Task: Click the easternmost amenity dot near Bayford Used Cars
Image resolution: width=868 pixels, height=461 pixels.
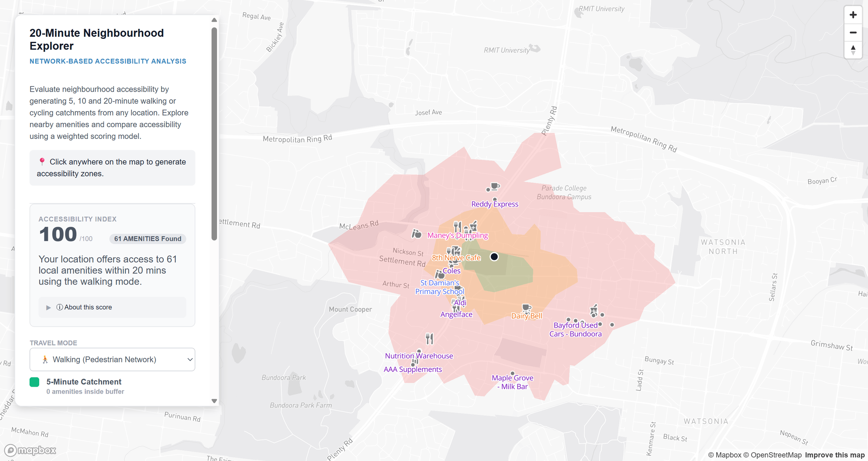Action: (612, 325)
